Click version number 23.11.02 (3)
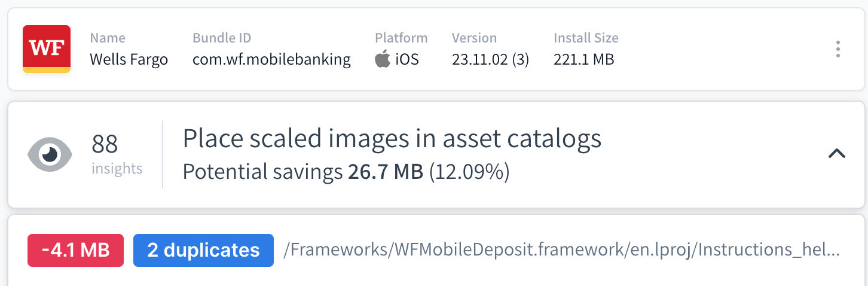 pyautogui.click(x=490, y=59)
